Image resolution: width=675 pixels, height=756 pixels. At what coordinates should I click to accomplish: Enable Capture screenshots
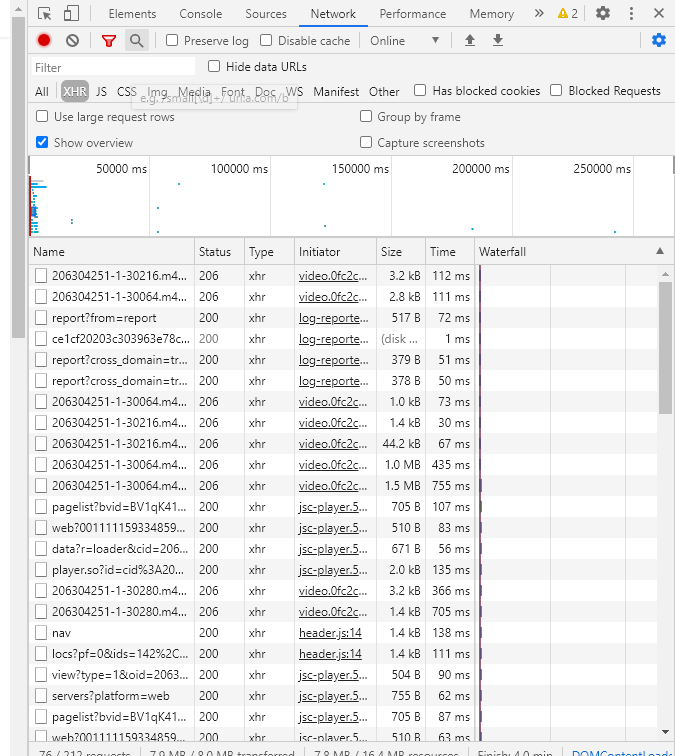point(366,142)
